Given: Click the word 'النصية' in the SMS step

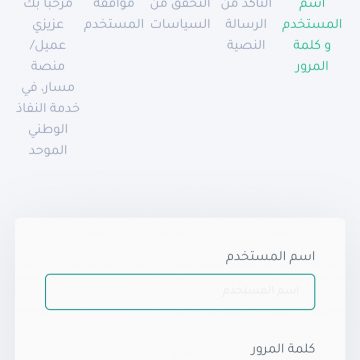Looking at the screenshot, I should (x=246, y=45).
